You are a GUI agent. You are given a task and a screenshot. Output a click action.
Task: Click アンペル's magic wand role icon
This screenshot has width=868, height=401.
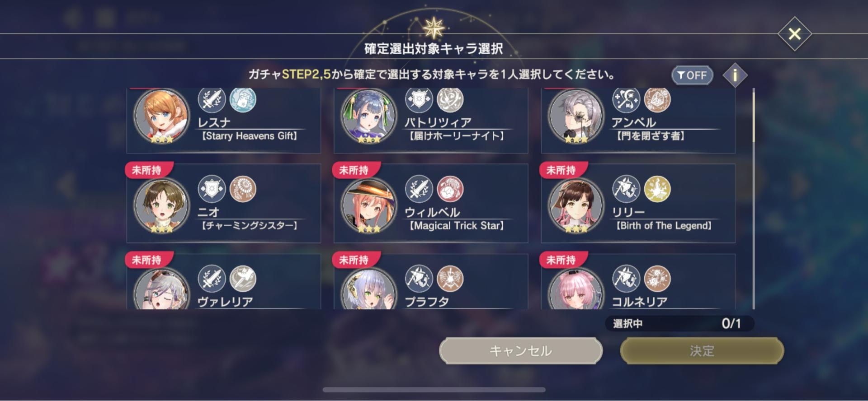click(626, 99)
